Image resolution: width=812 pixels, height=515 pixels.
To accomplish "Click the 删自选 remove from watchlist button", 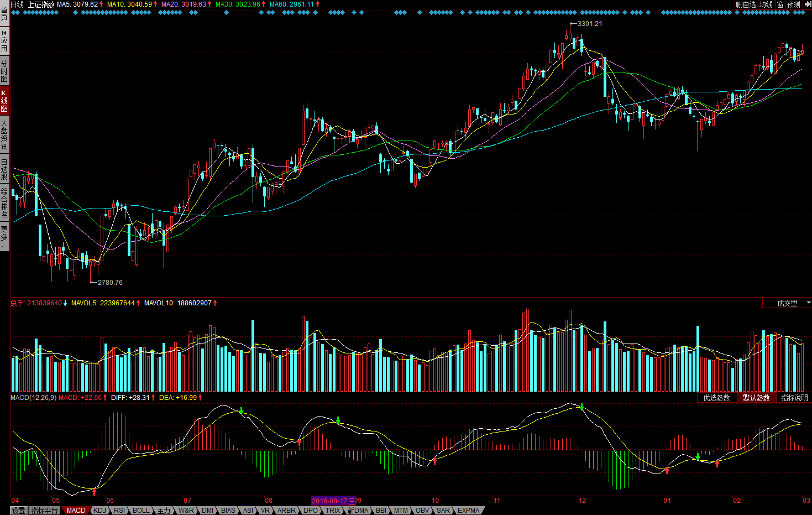I will 745,4.
